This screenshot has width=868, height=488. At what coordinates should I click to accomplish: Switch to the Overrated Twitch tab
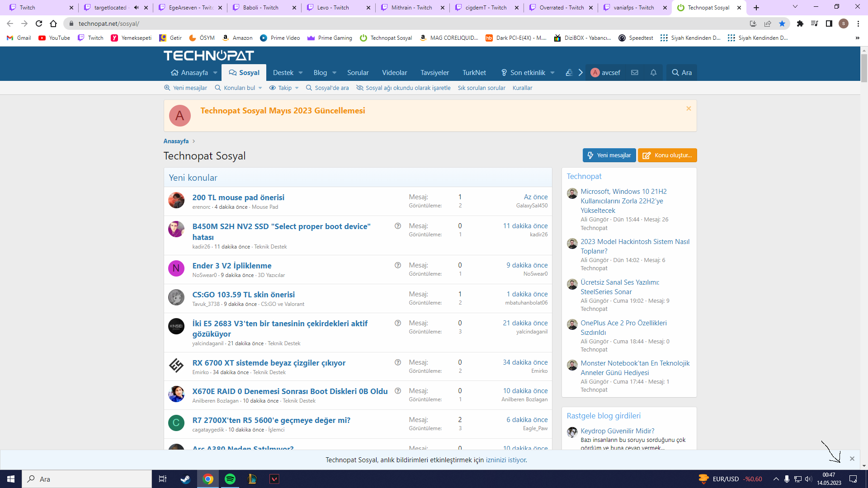coord(561,8)
